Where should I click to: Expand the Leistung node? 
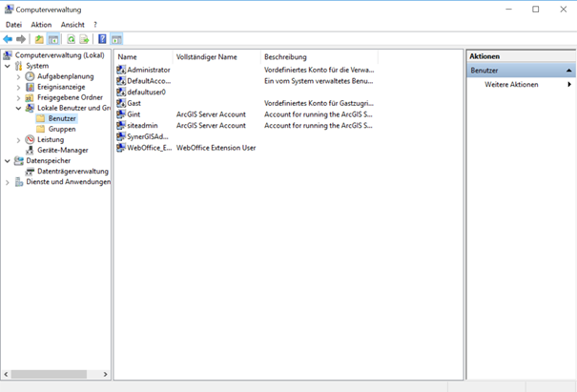click(18, 140)
